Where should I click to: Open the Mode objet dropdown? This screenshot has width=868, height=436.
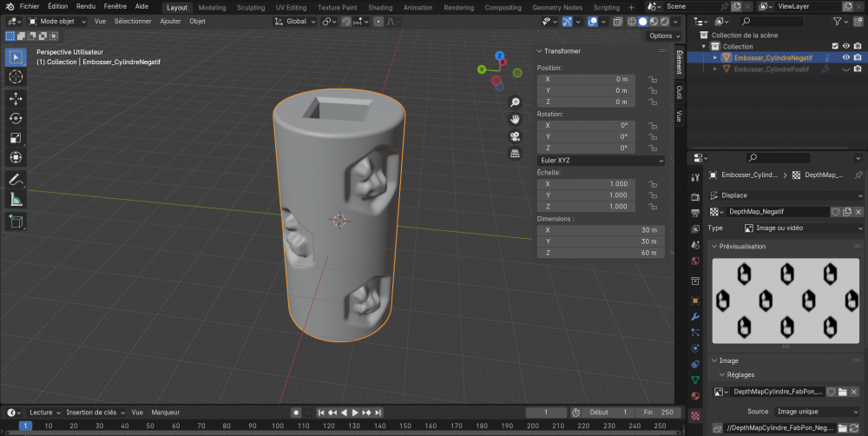pyautogui.click(x=56, y=21)
